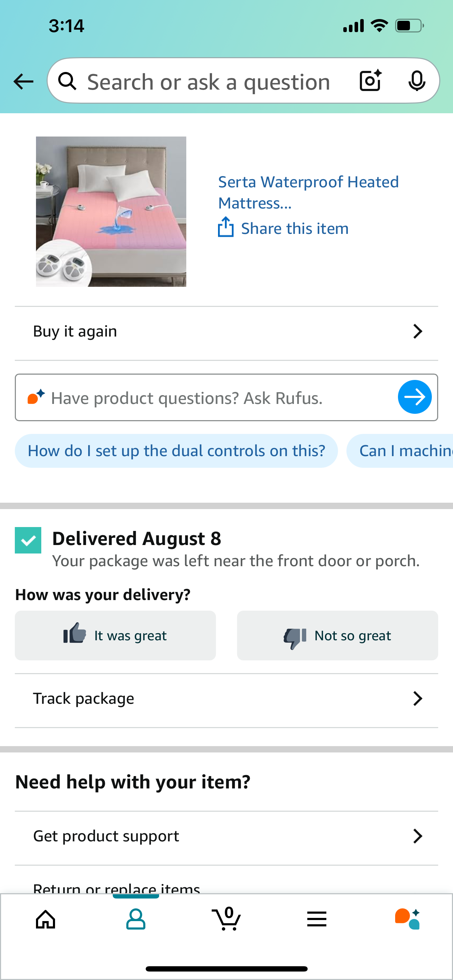The image size is (453, 980).
Task: Expand Get product support chevron
Action: 418,836
